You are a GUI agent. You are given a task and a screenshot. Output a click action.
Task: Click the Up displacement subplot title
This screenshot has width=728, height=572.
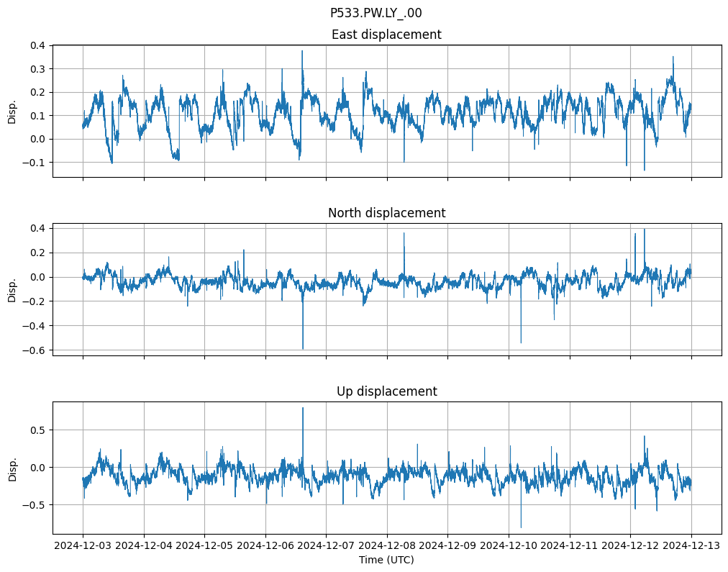tap(386, 391)
